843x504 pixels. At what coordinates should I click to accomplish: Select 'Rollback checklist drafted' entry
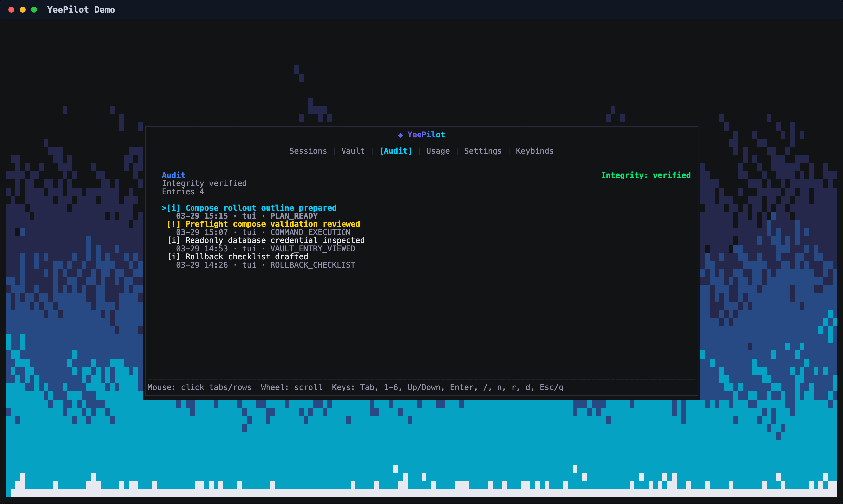click(238, 256)
